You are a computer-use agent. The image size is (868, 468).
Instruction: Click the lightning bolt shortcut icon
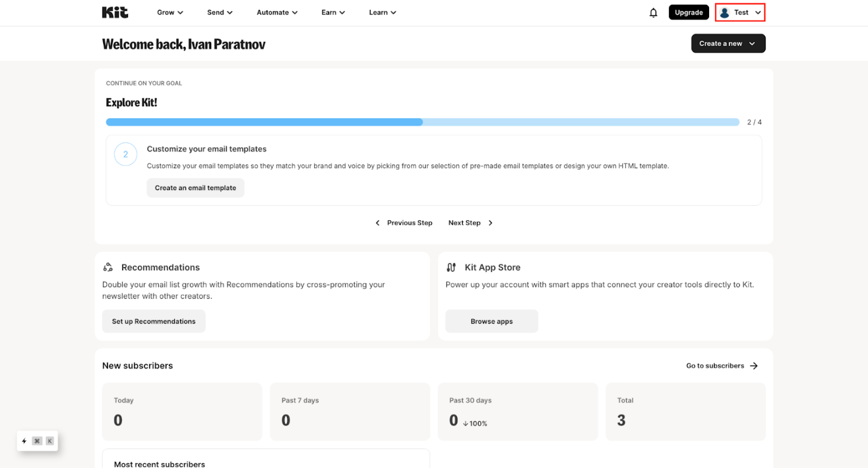coord(24,441)
